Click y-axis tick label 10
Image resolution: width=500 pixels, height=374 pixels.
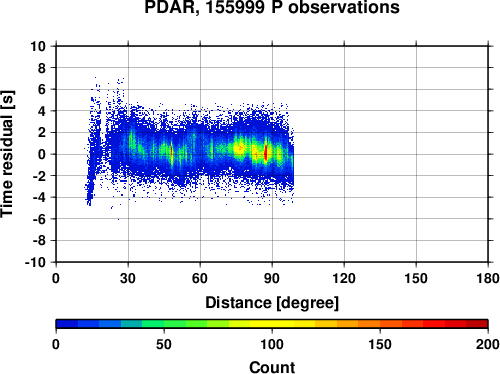pos(38,46)
